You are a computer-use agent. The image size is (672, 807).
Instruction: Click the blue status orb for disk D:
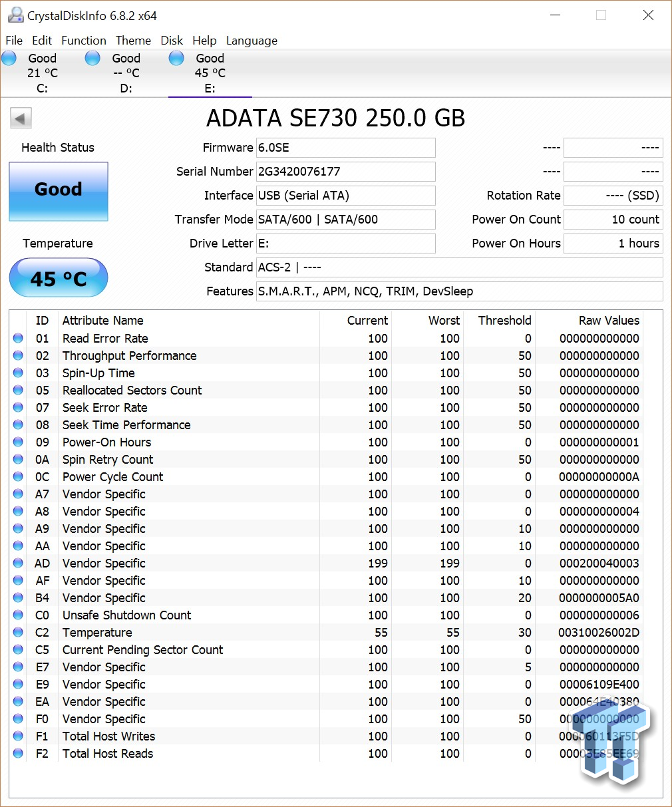click(x=93, y=59)
